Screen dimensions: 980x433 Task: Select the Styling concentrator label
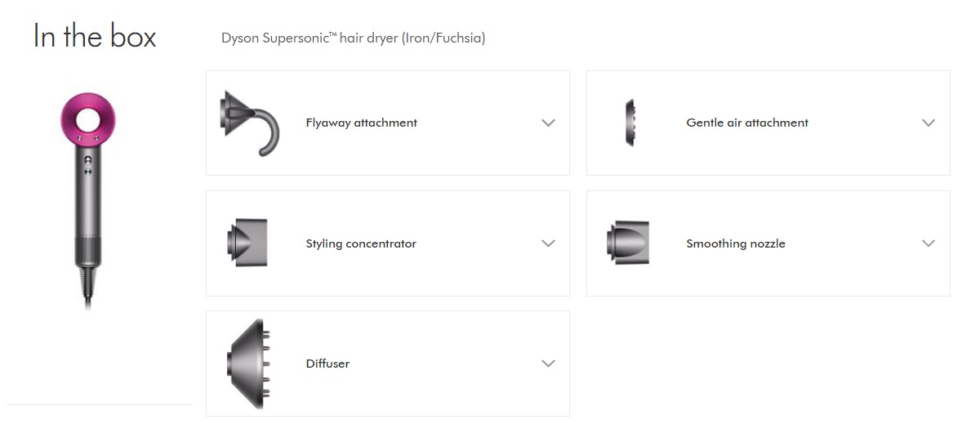(x=361, y=243)
